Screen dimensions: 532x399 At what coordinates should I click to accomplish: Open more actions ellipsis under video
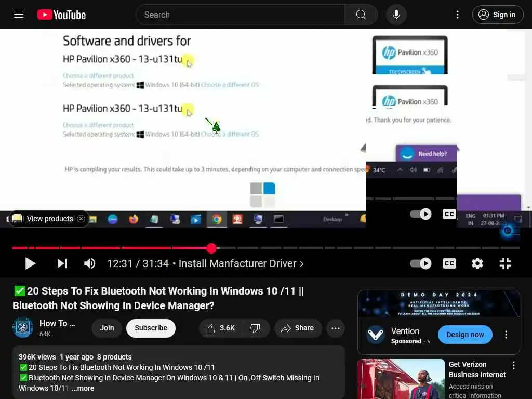pos(336,328)
